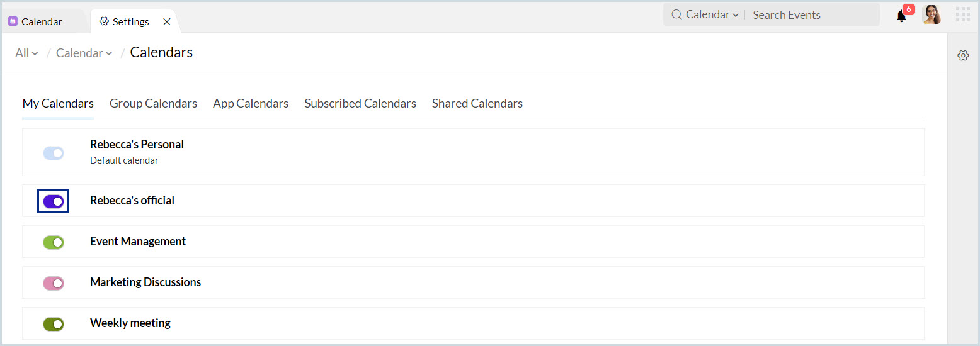This screenshot has height=346, width=980.
Task: Expand the All breadcrumb dropdown
Action: [x=26, y=53]
